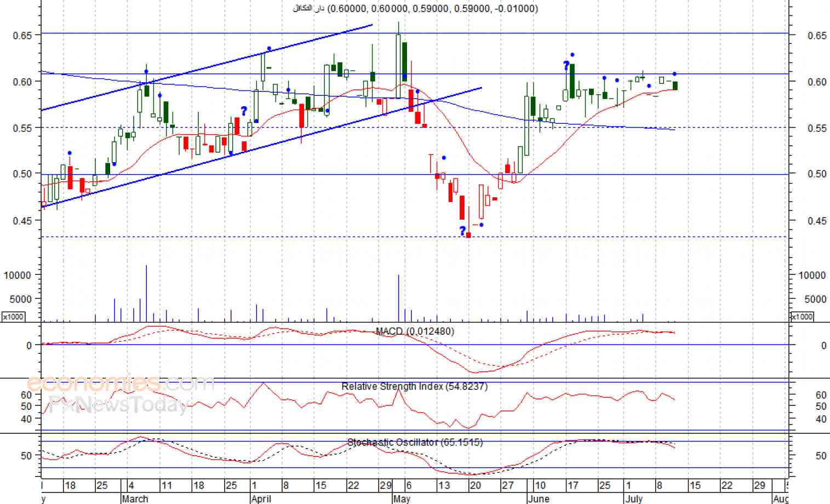Click the tallest volume bar in early March
This screenshot has height=504, width=830.
point(146,294)
